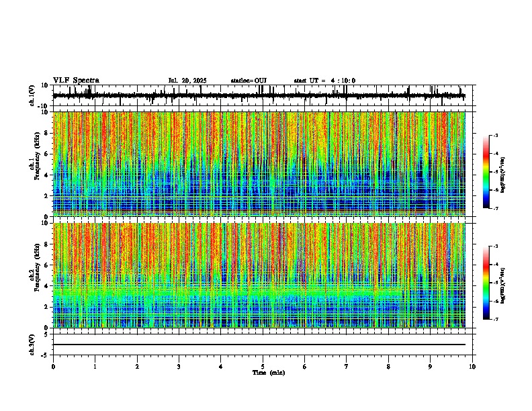
Task: Click the time axis tick label "9"
Action: point(430,367)
